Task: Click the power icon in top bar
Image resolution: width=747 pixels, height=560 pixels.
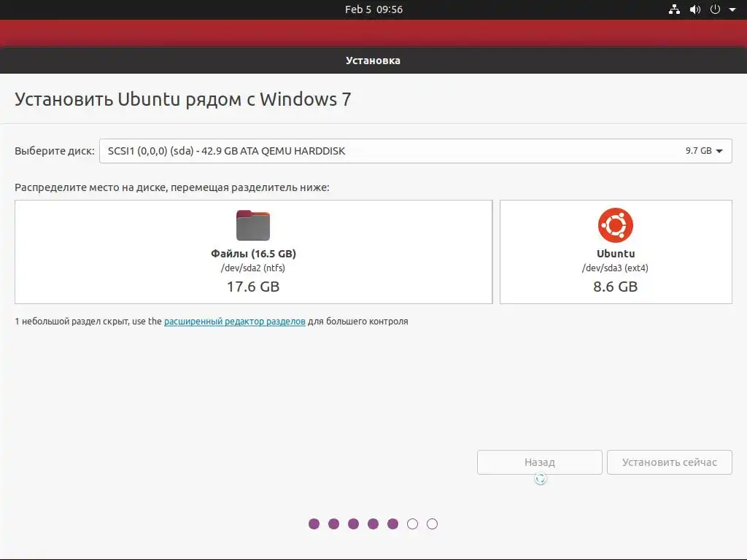Action: (x=715, y=9)
